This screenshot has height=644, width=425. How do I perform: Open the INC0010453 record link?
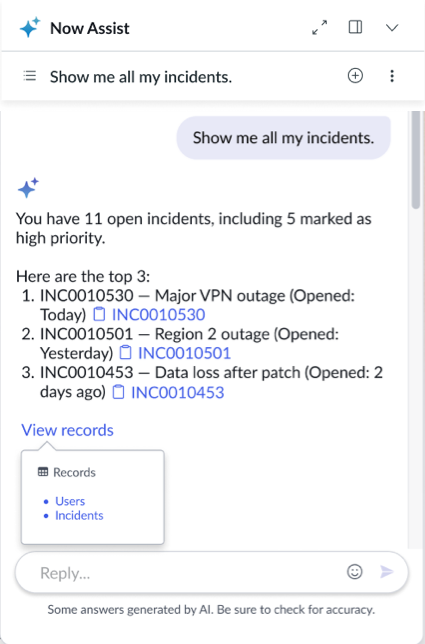(177, 392)
